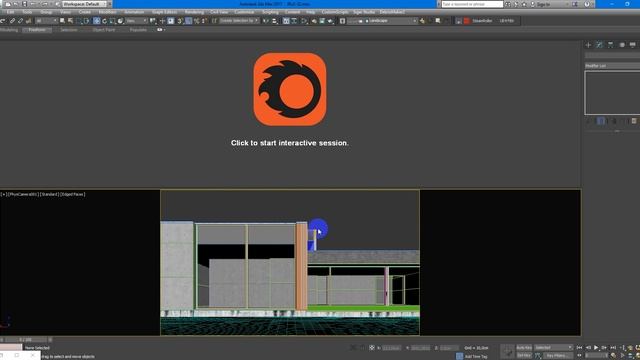The height and width of the screenshot is (360, 640).
Task: Click Mirror tool in main toolbar
Action: coord(265,20)
